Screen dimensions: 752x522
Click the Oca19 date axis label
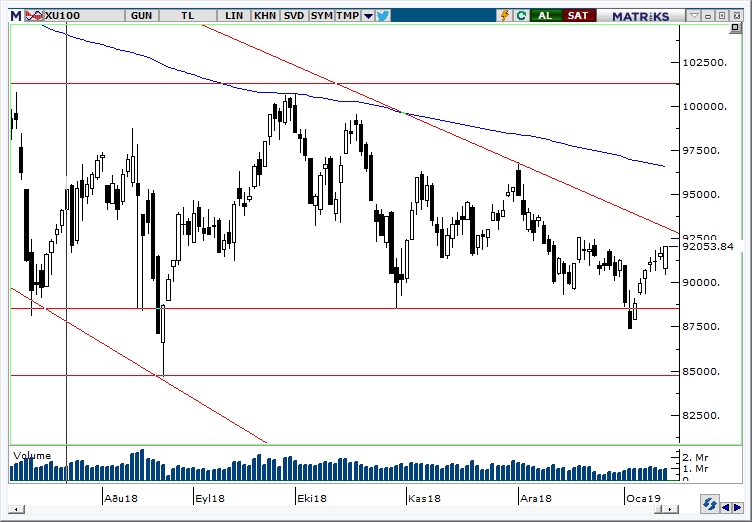coord(643,498)
